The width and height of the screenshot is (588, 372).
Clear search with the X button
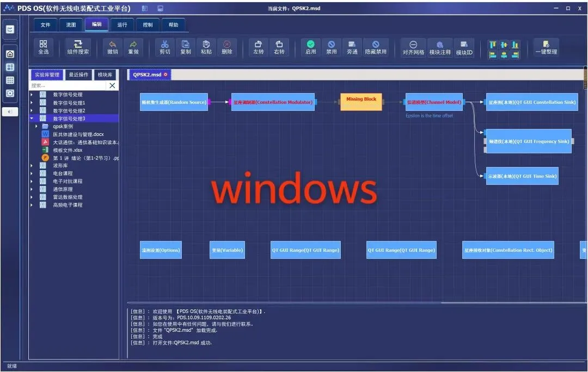point(112,86)
